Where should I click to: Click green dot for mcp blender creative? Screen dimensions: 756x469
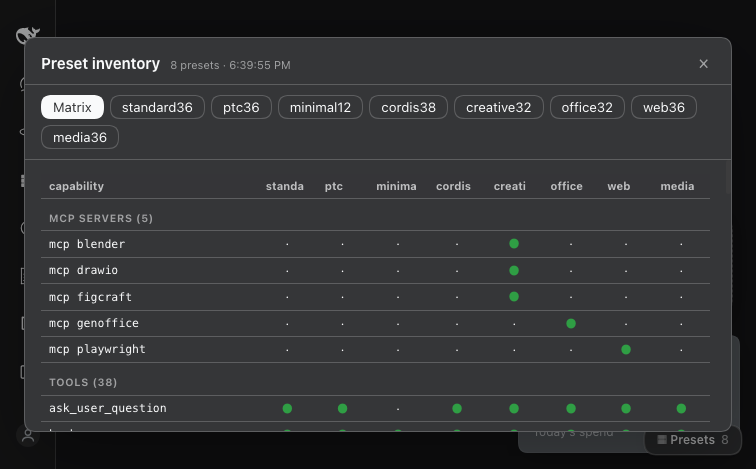514,243
